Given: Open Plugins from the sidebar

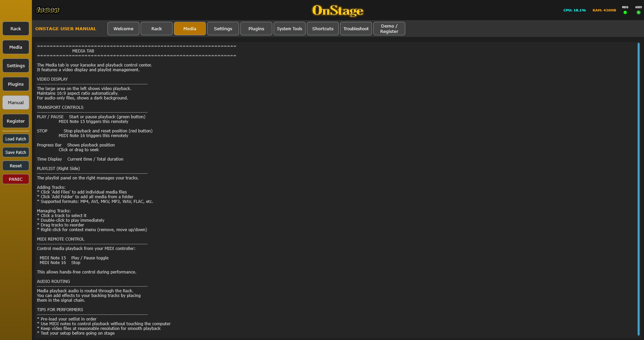Looking at the screenshot, I should coord(16,84).
